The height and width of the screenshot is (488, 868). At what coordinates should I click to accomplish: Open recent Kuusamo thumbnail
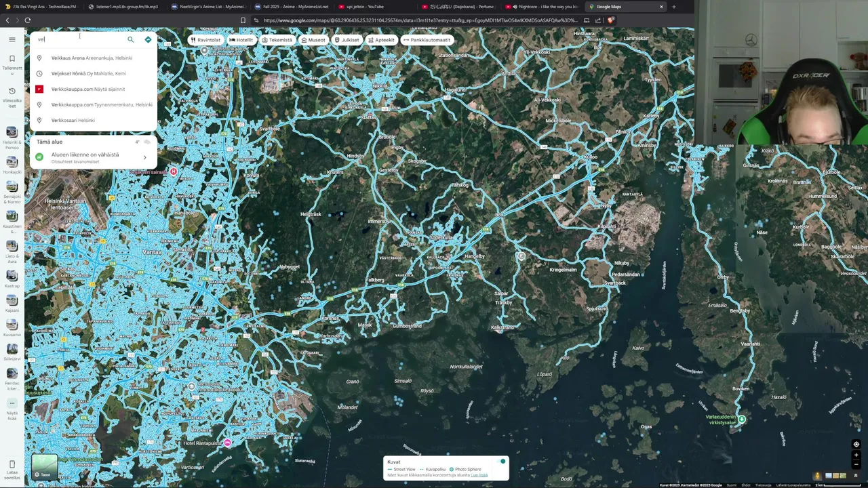12,325
